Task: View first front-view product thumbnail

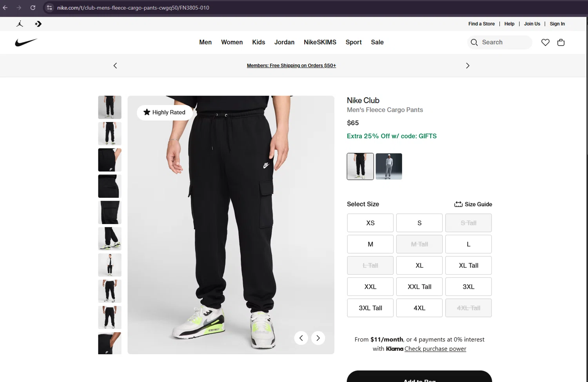Action: [110, 107]
